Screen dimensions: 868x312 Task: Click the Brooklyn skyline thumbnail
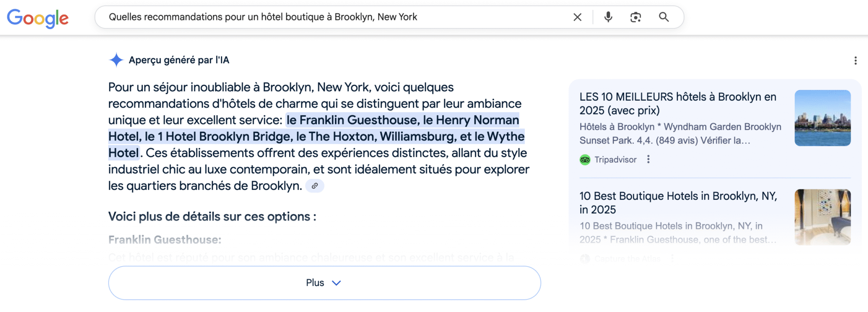[822, 118]
